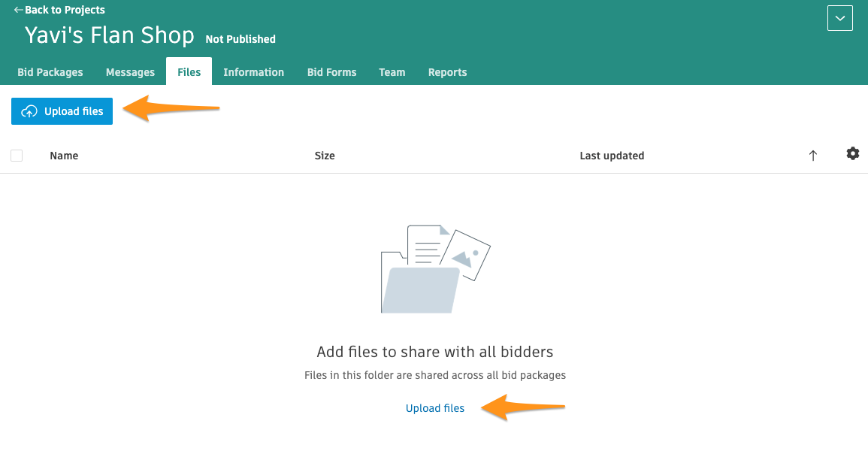Click the cloud upload icon in button

point(29,111)
